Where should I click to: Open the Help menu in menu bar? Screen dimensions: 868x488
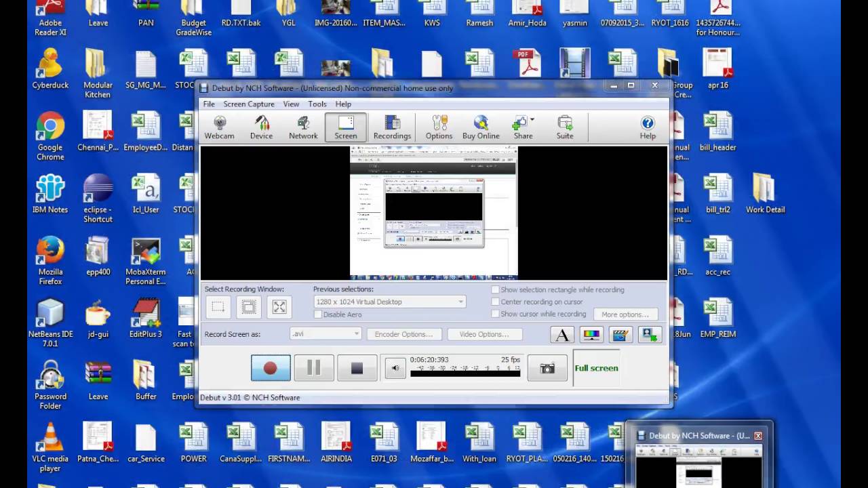click(x=343, y=104)
